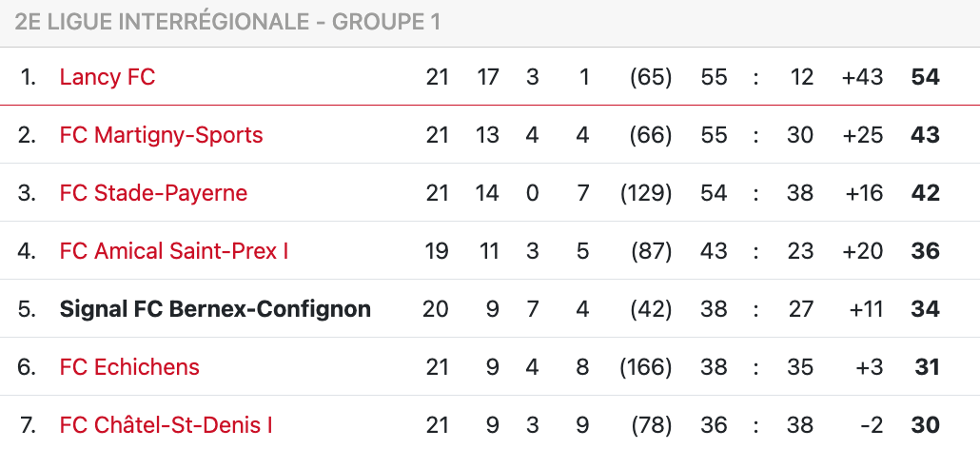Click the FC Châtel-St-Denis I link
This screenshot has height=449, width=980.
(x=167, y=425)
